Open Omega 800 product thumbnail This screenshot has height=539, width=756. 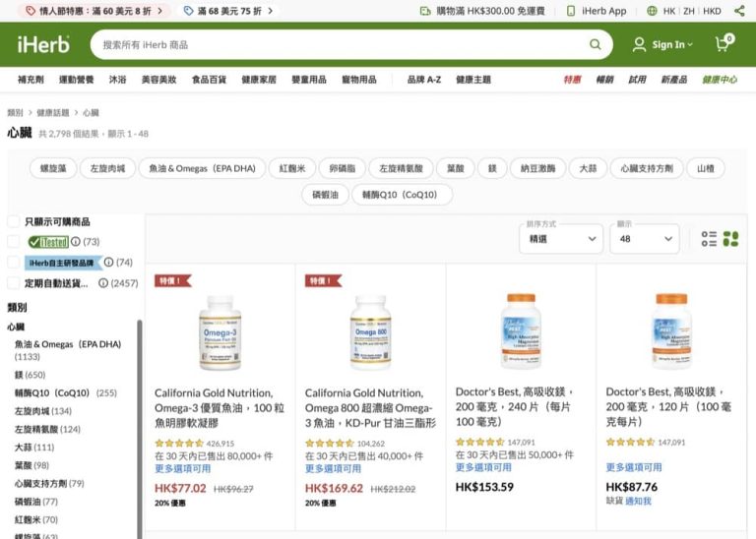point(371,332)
